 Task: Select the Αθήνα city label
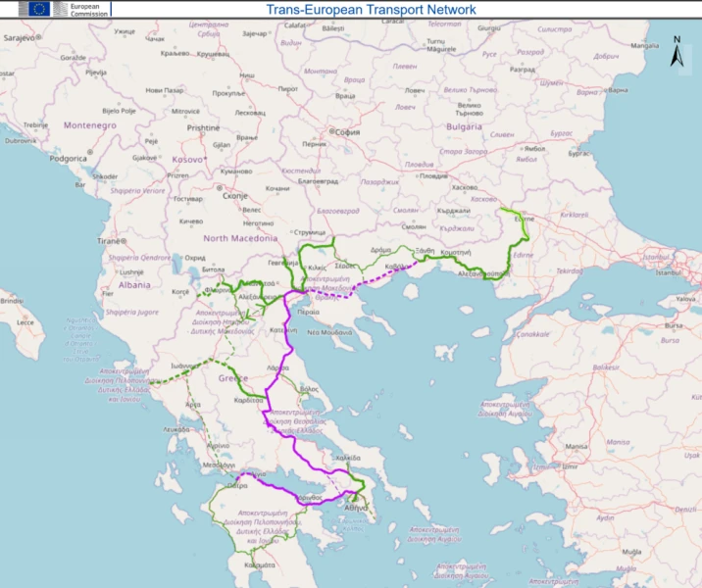(356, 508)
